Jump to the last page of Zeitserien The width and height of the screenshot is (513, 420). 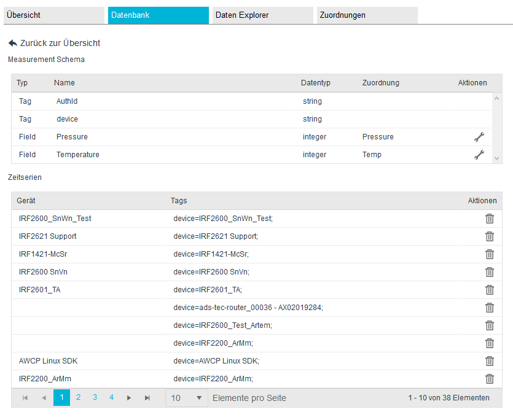147,398
